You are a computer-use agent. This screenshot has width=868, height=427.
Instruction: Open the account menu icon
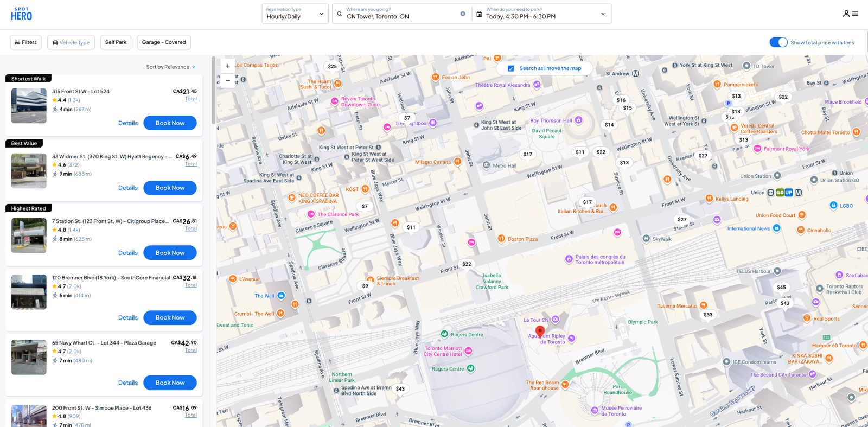(850, 14)
